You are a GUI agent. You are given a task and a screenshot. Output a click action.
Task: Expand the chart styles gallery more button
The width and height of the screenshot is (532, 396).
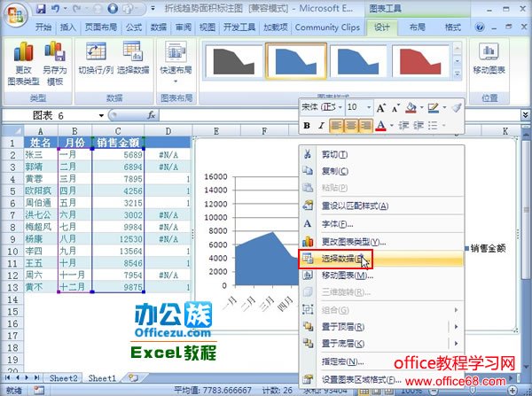click(458, 74)
